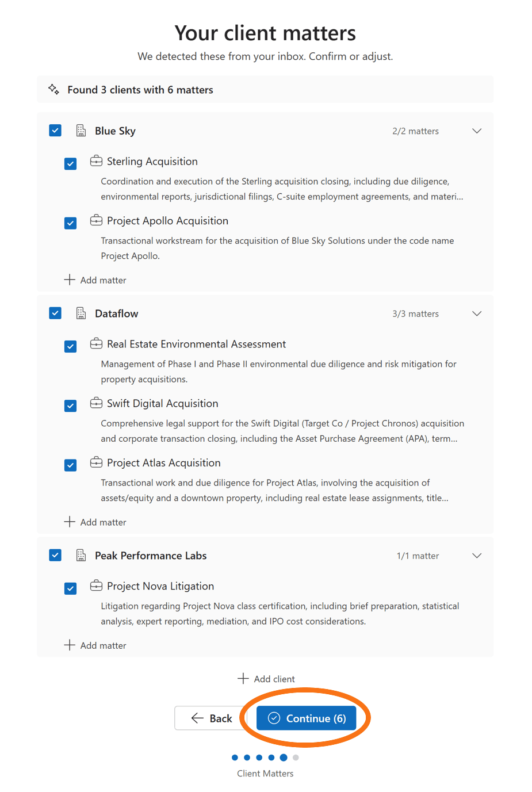532x792 pixels.
Task: Uncheck the Project Atlas Acquisition matter
Action: [x=70, y=465]
